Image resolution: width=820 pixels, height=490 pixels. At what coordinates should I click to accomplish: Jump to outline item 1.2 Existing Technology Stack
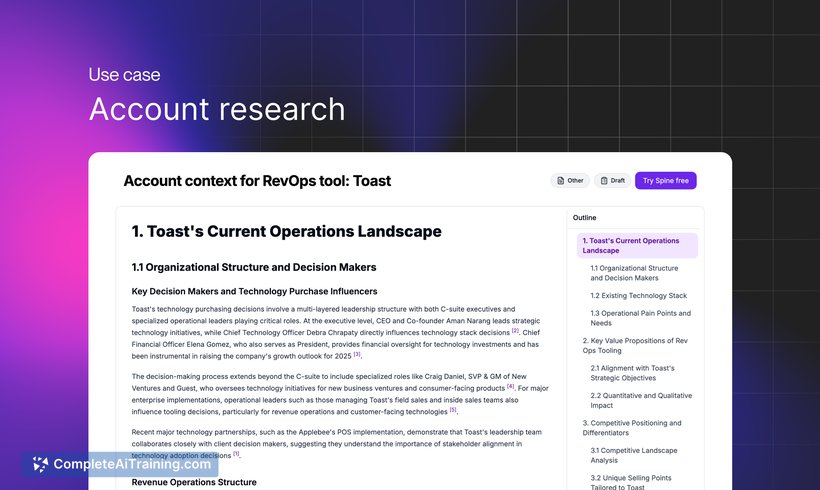click(x=639, y=295)
